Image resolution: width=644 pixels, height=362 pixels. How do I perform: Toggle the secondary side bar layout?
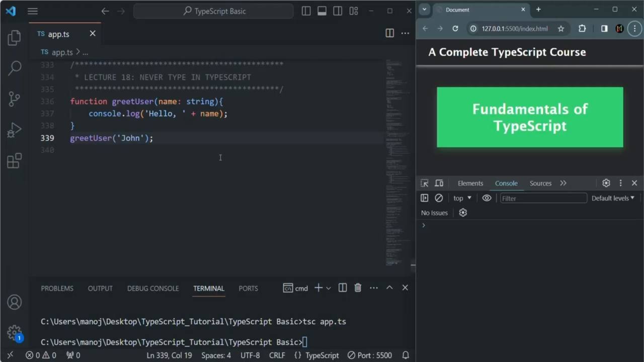coord(338,11)
